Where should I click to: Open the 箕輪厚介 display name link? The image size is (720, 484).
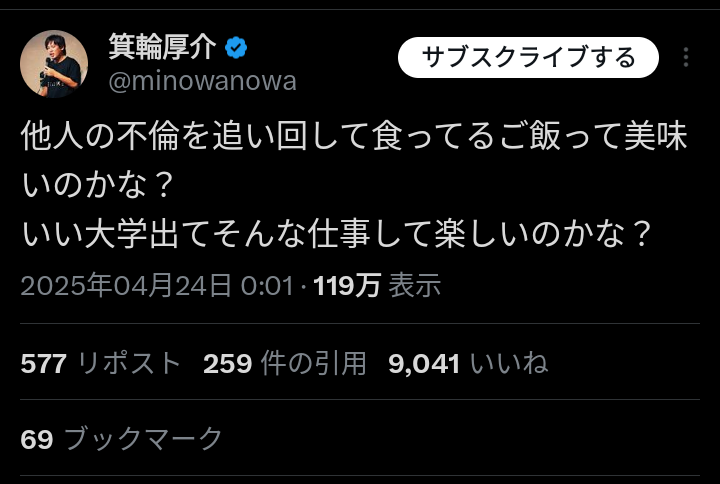click(x=162, y=47)
